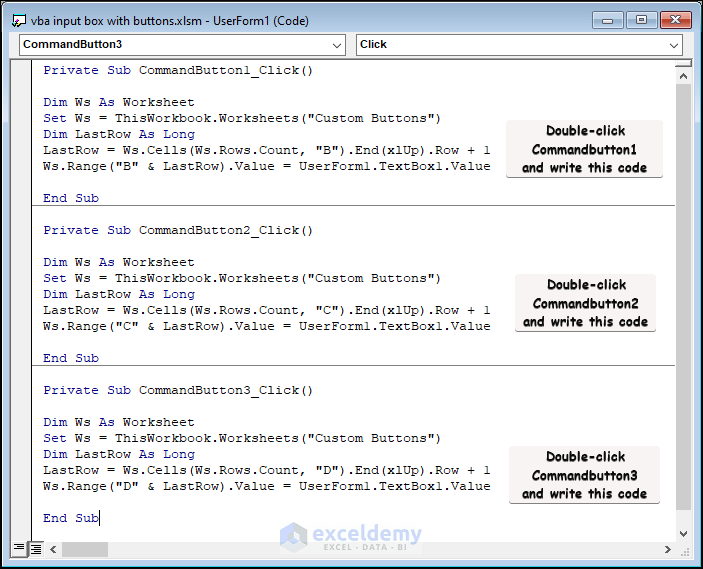703x569 pixels.
Task: Click the LastRow line referencing column "D"
Action: (x=267, y=470)
